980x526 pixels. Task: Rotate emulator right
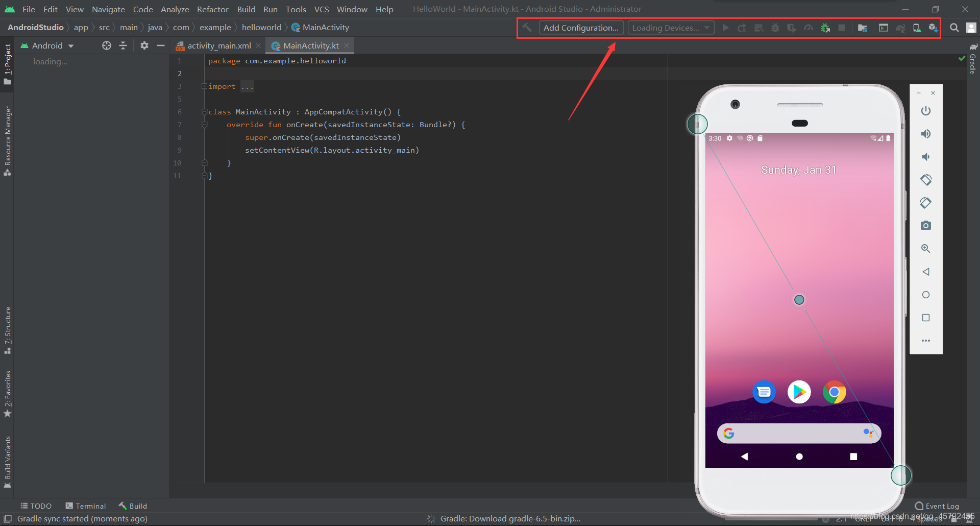point(926,203)
